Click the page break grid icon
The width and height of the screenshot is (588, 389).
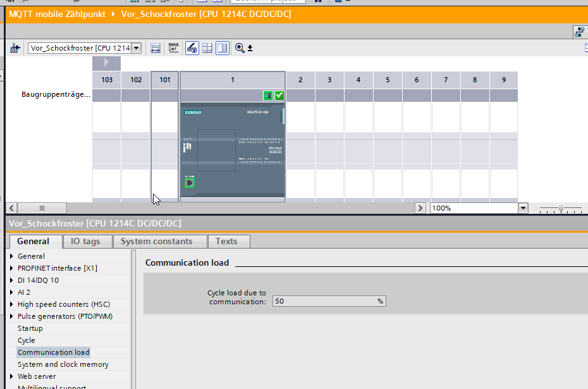click(207, 48)
